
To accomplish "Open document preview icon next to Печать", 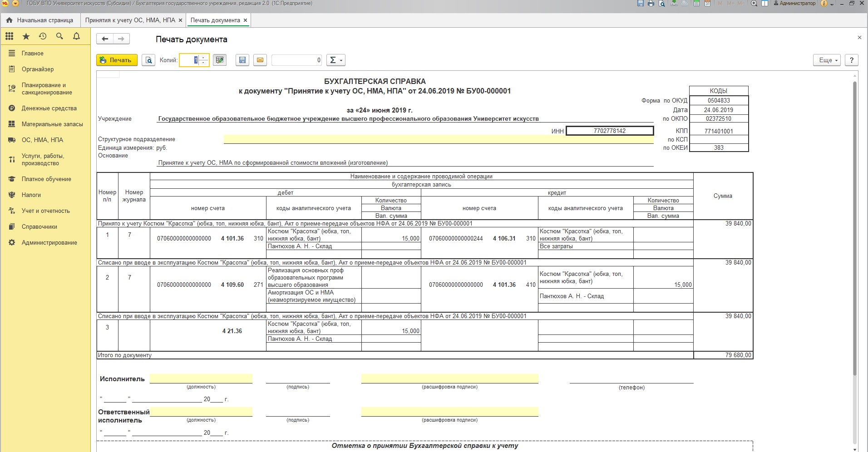I will pos(148,60).
